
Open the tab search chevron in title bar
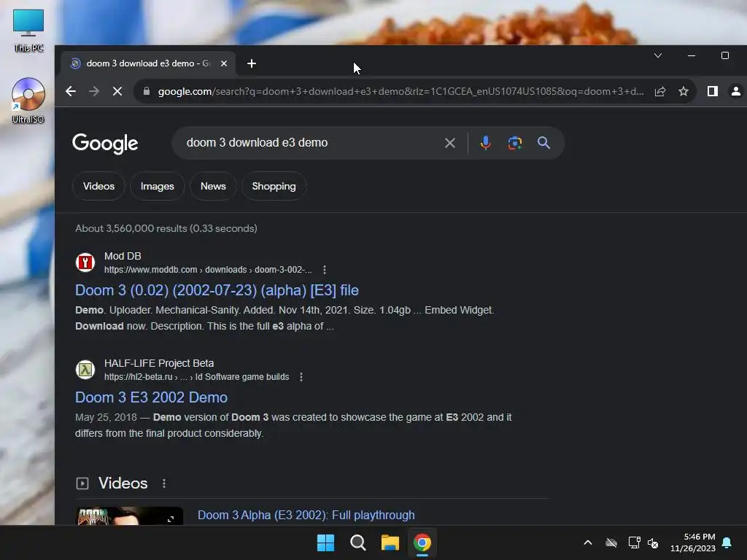(x=658, y=55)
